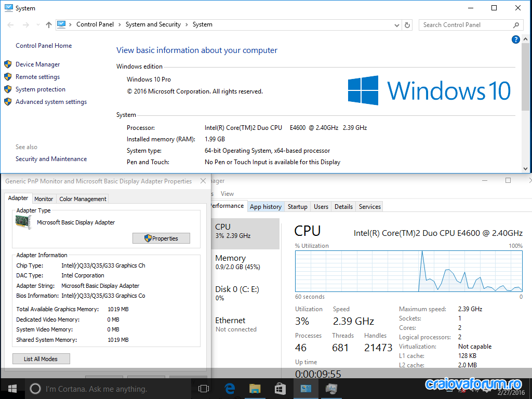Click shield icon beside Remote settings
This screenshot has width=532, height=399.
click(x=8, y=77)
